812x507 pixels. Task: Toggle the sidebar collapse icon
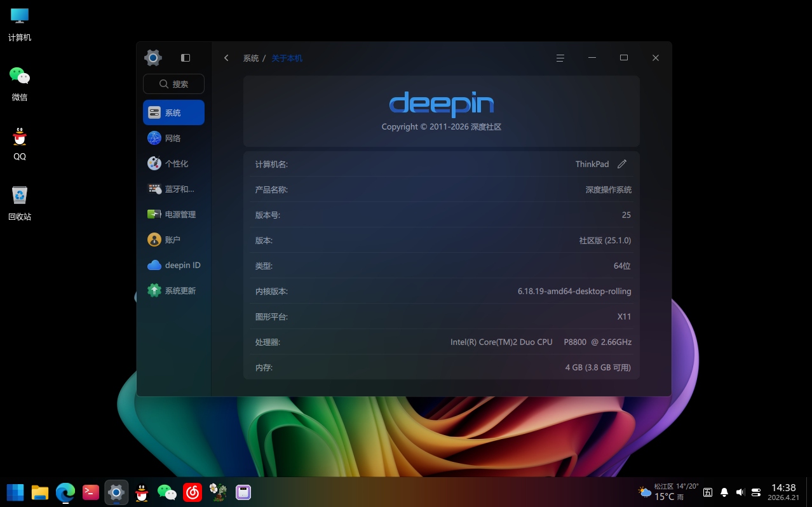point(186,58)
